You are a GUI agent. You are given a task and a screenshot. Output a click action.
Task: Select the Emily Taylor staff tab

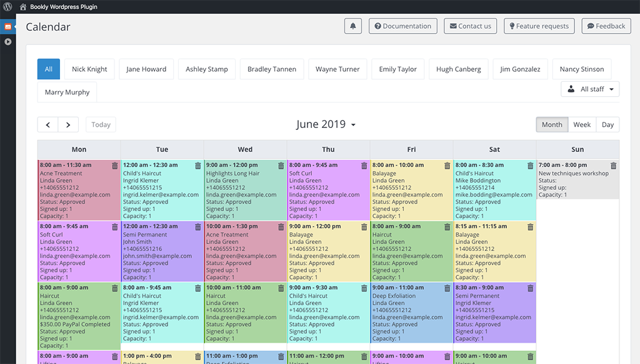click(x=397, y=69)
